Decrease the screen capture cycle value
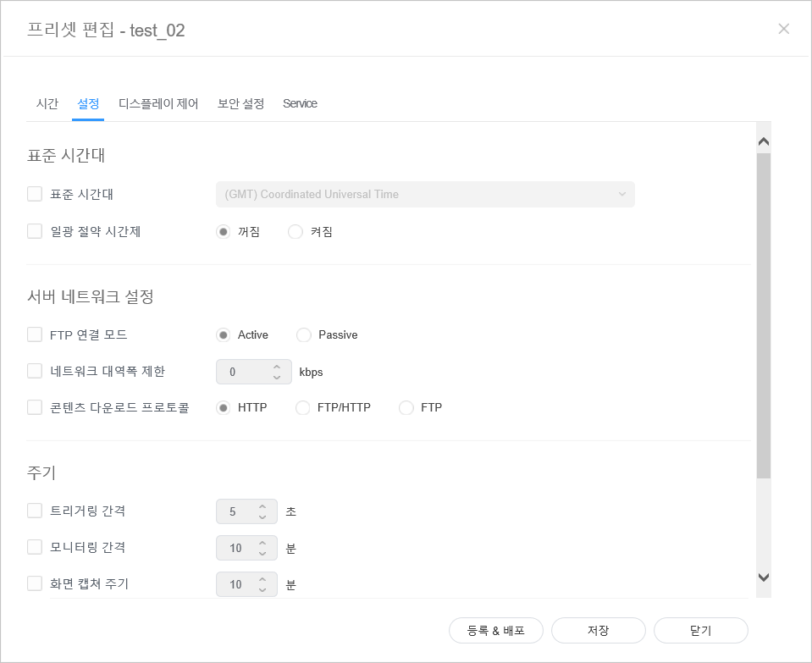 coord(262,589)
